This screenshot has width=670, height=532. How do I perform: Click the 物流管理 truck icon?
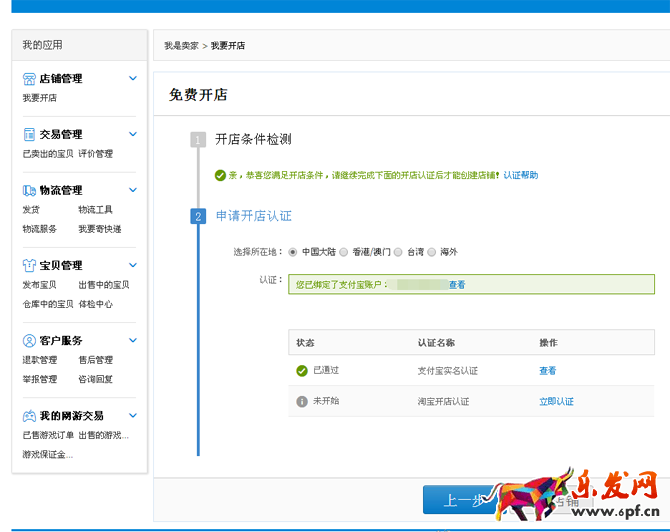(x=29, y=190)
